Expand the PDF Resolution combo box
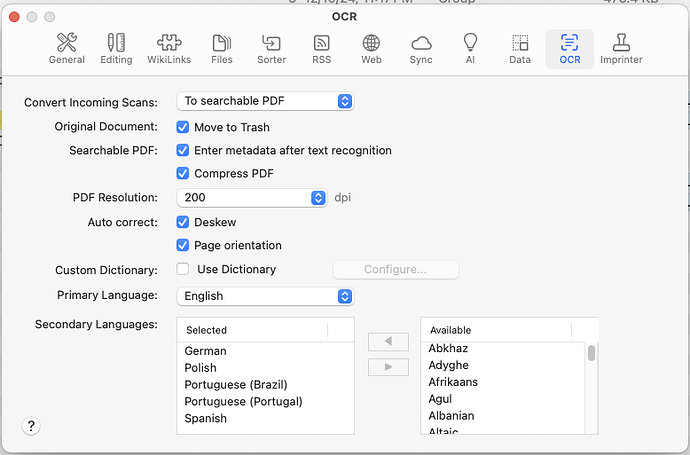690x455 pixels. 319,198
